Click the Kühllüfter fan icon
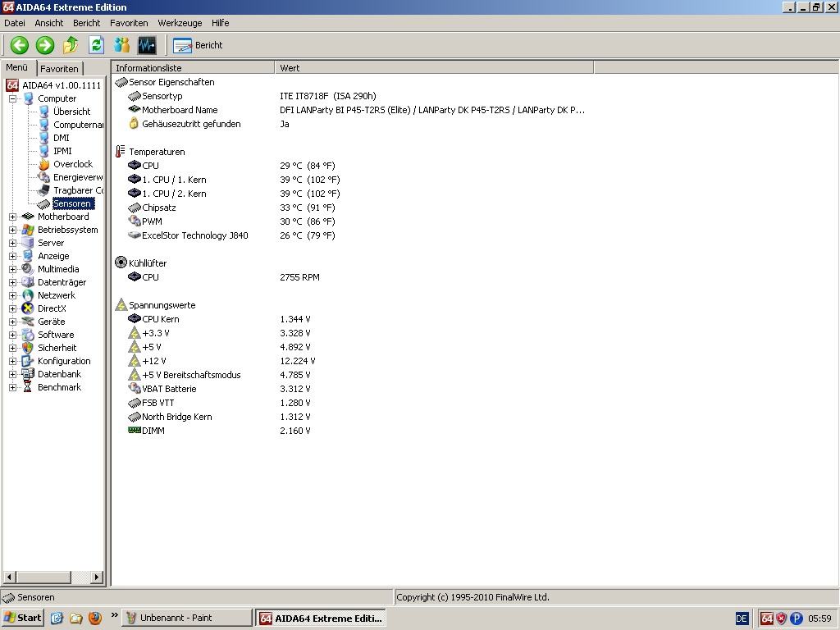This screenshot has width=840, height=630. tap(121, 262)
